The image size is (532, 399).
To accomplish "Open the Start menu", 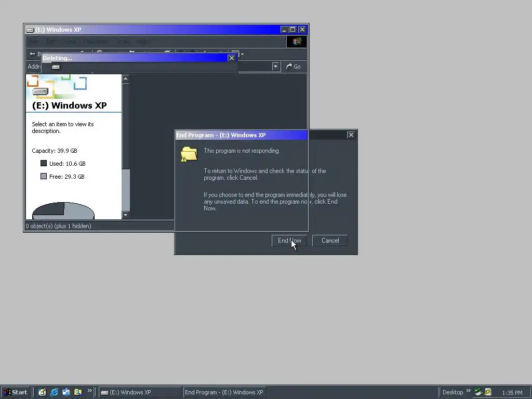I will pos(15,392).
